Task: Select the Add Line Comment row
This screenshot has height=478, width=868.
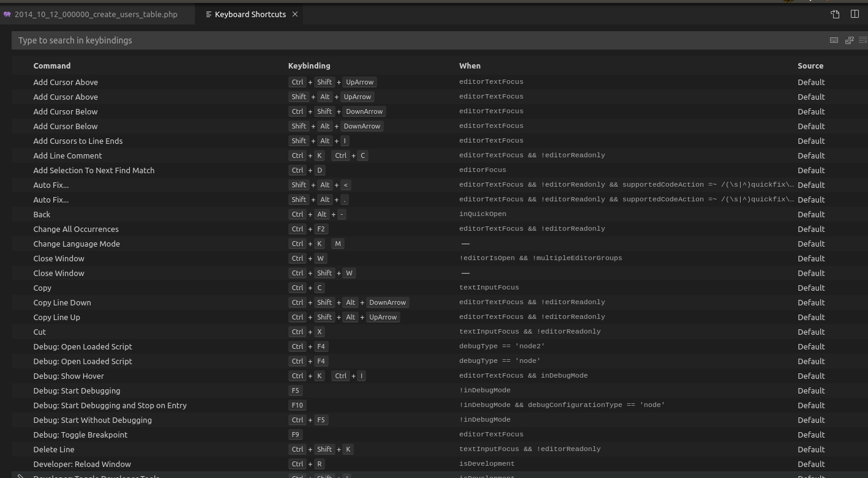Action: click(67, 155)
